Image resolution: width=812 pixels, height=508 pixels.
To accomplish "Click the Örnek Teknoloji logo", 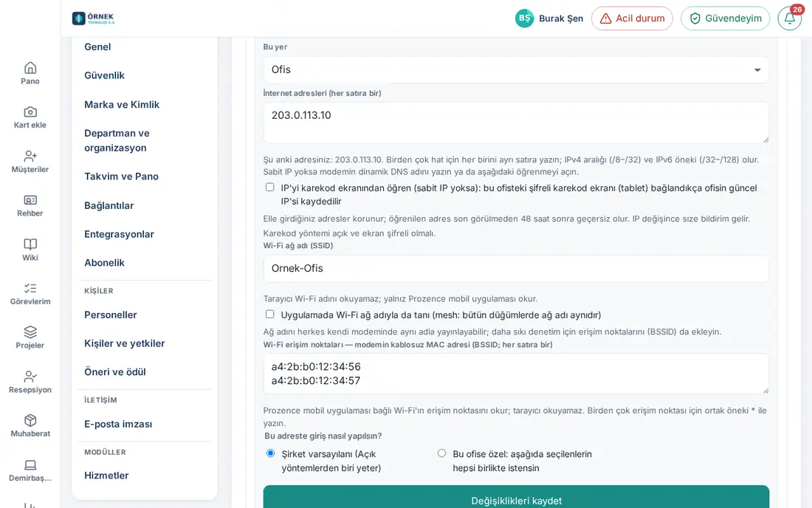I will pos(93,18).
